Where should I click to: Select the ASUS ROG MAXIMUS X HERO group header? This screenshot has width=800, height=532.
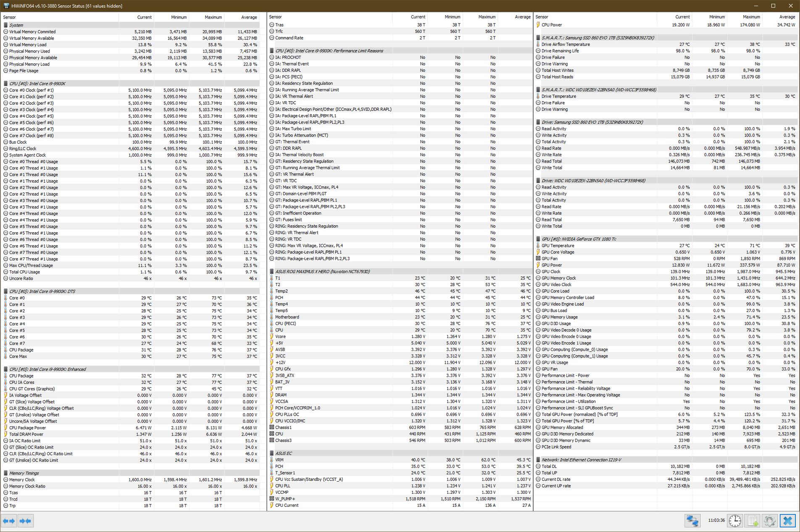click(x=400, y=272)
